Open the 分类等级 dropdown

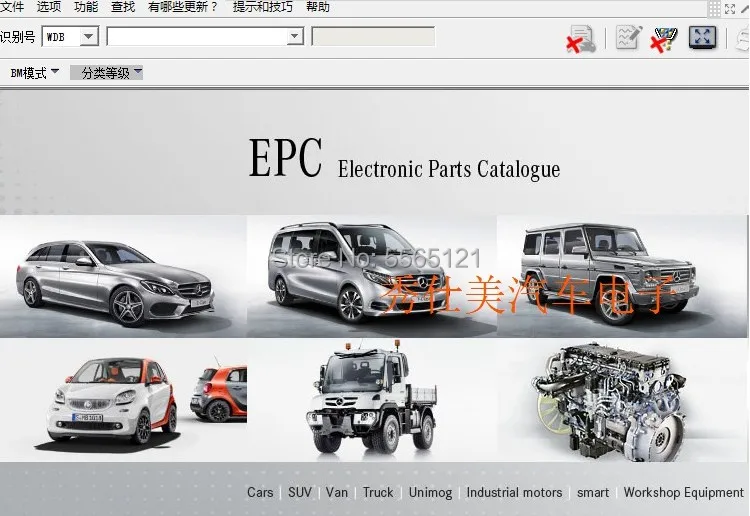pyautogui.click(x=106, y=73)
